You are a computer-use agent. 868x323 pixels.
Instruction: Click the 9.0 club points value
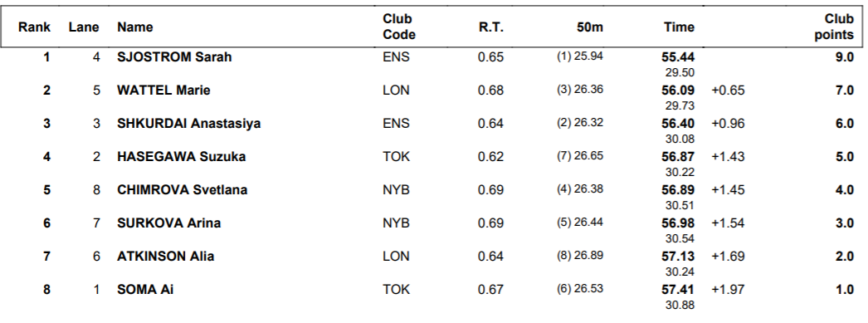845,57
